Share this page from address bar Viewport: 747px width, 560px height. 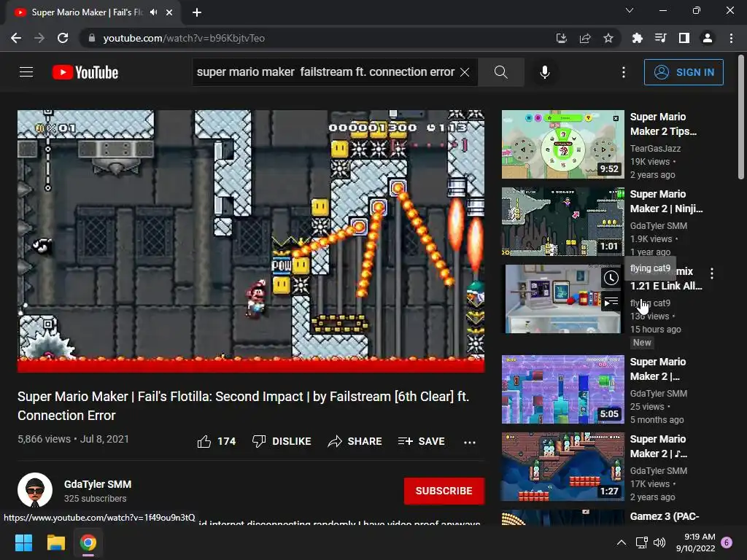(x=585, y=38)
